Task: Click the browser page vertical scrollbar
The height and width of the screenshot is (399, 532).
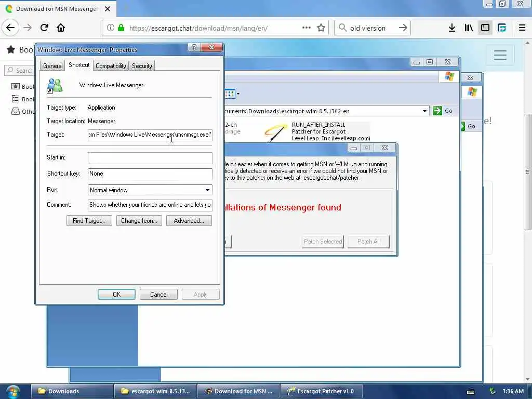Action: (x=527, y=171)
